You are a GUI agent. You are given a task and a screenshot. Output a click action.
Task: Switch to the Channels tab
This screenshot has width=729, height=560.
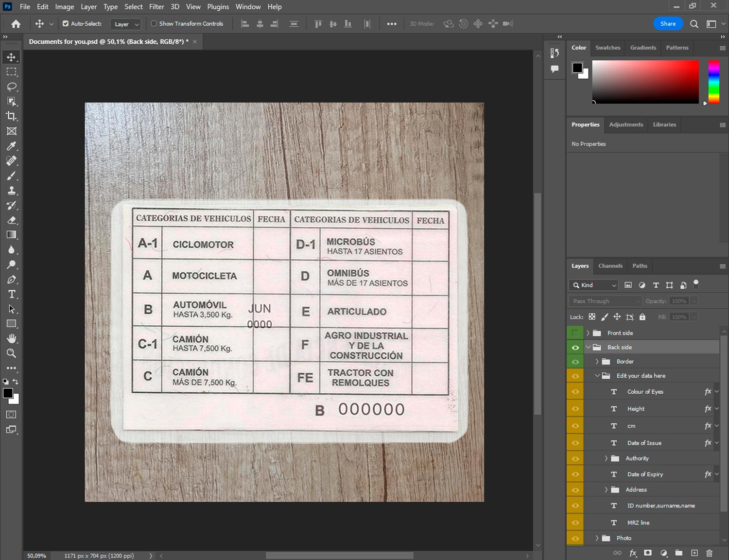[610, 266]
